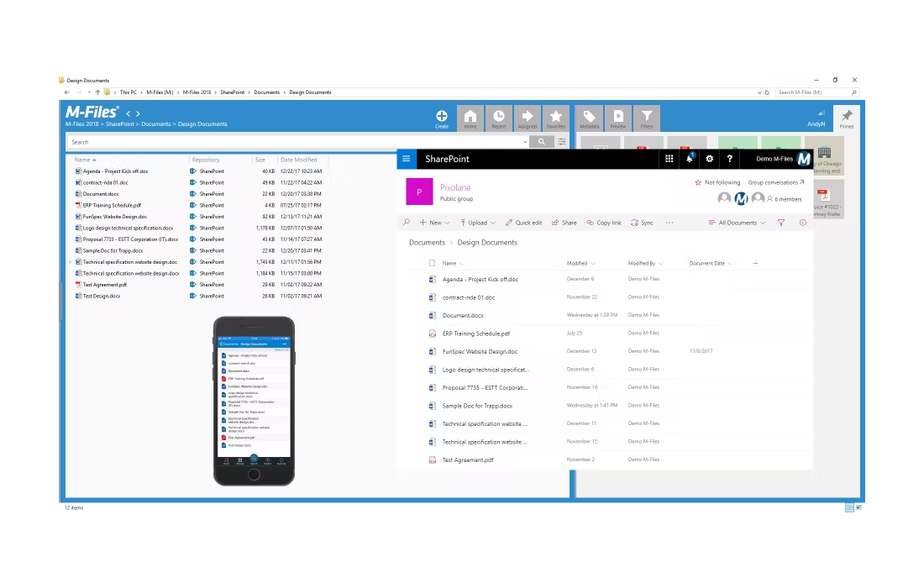Click Copy link in SharePoint toolbar
This screenshot has height=588, width=924.
(x=604, y=223)
